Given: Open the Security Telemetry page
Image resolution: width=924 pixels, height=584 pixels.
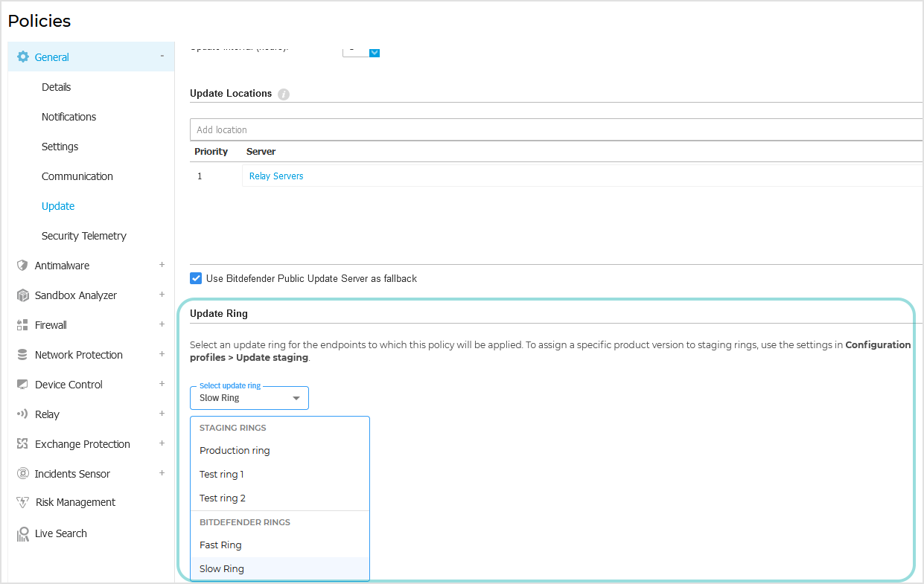Looking at the screenshot, I should pyautogui.click(x=84, y=235).
